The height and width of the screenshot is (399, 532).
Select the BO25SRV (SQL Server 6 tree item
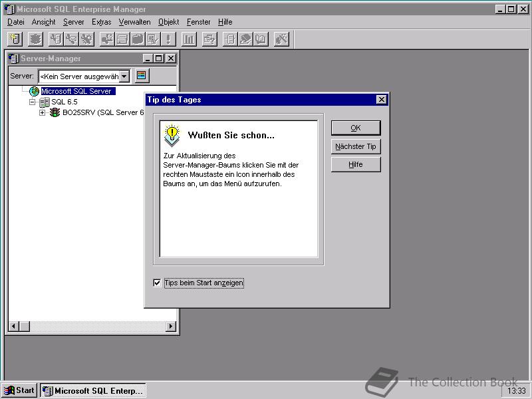point(103,112)
